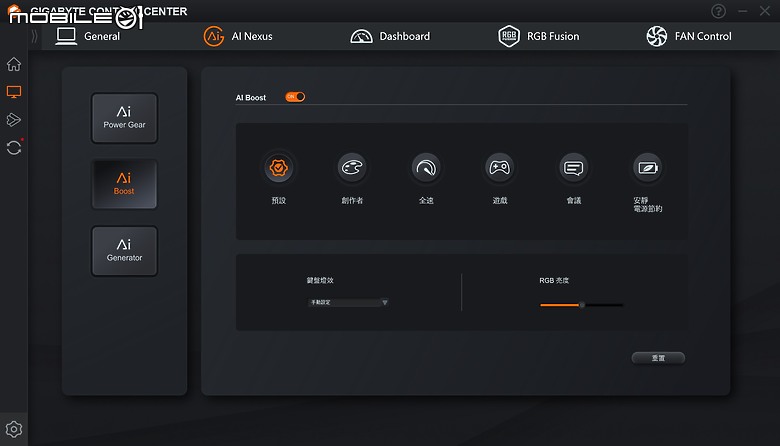Switch to the Dashboard tab
The width and height of the screenshot is (780, 446).
click(390, 36)
